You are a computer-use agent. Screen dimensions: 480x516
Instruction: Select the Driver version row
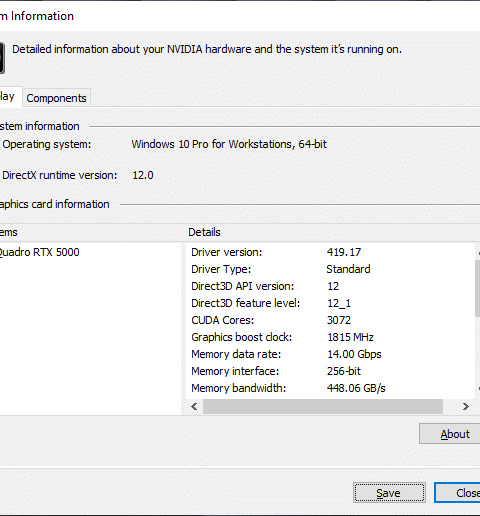click(x=330, y=252)
